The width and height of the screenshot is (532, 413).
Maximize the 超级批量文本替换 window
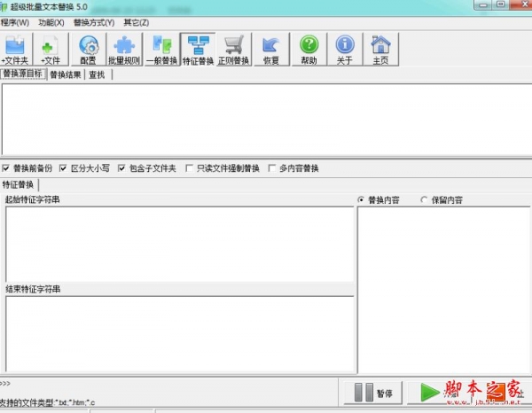(501, 4)
